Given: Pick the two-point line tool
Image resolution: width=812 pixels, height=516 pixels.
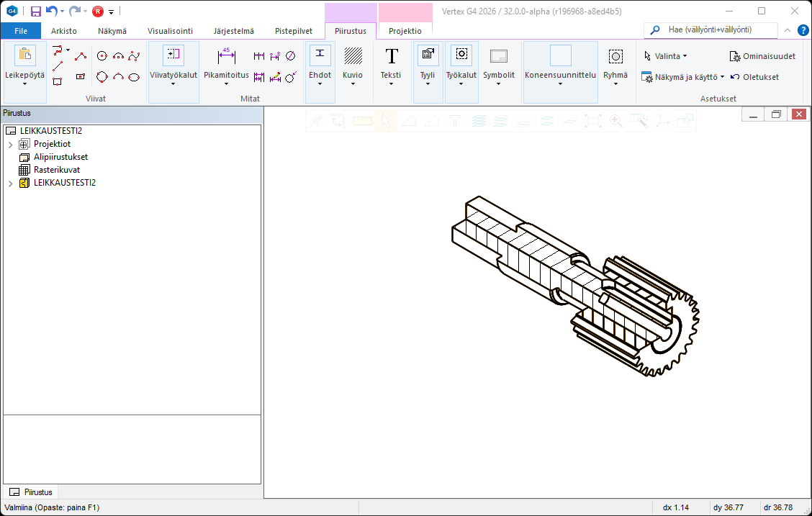Looking at the screenshot, I should coord(58,66).
